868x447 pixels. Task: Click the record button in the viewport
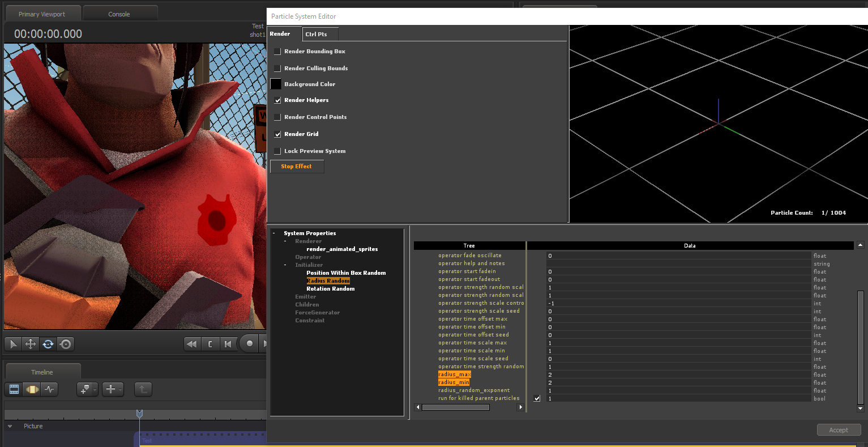point(249,343)
